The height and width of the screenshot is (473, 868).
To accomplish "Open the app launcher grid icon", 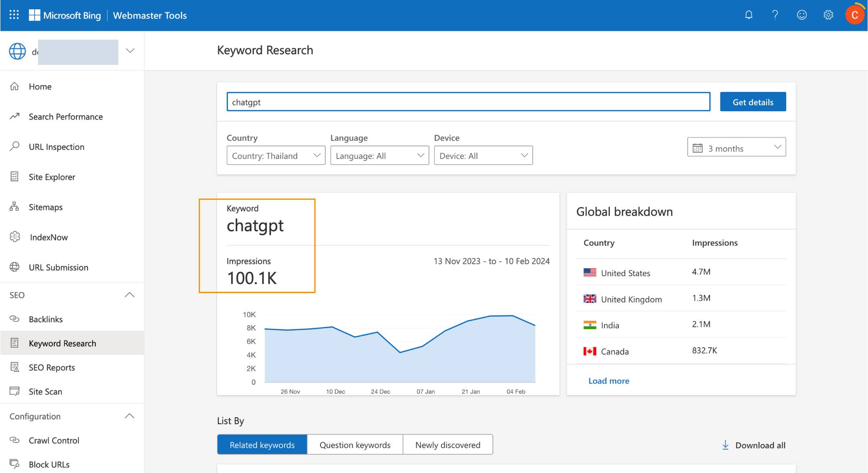I will tap(14, 15).
